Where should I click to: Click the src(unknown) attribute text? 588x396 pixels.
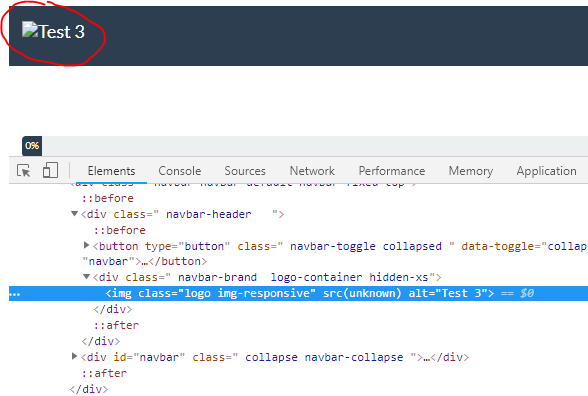(362, 293)
